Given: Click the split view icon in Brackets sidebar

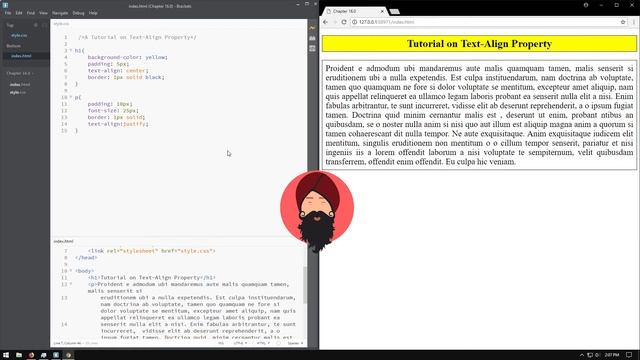Looking at the screenshot, I should point(44,25).
